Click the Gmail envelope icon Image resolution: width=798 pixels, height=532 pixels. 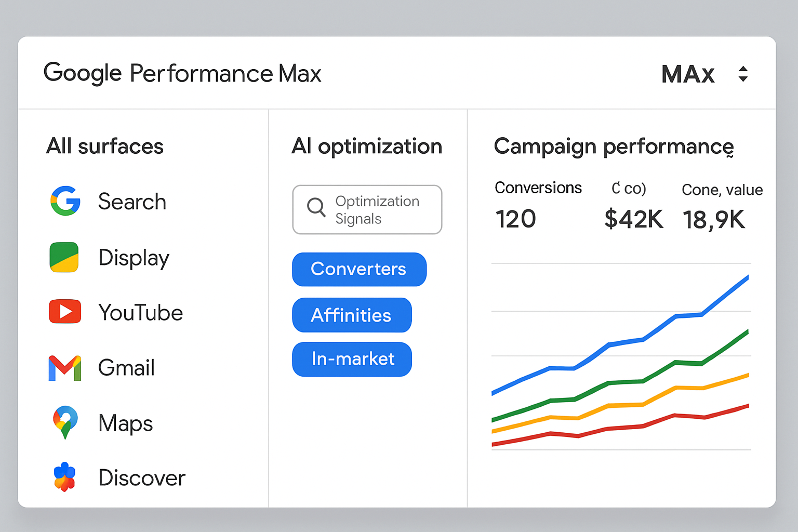[64, 368]
